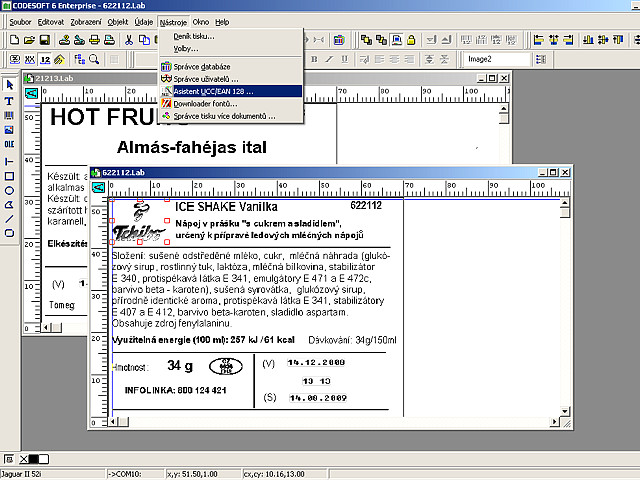Image resolution: width=640 pixels, height=480 pixels.
Task: Bring selected object to front
Action: [366, 40]
